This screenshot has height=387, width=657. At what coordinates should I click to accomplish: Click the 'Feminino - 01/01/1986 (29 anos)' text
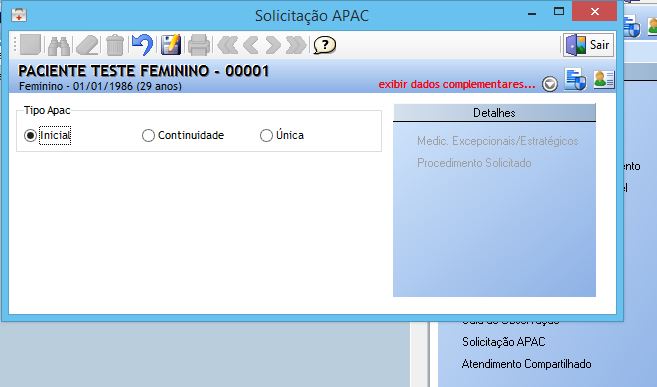101,86
